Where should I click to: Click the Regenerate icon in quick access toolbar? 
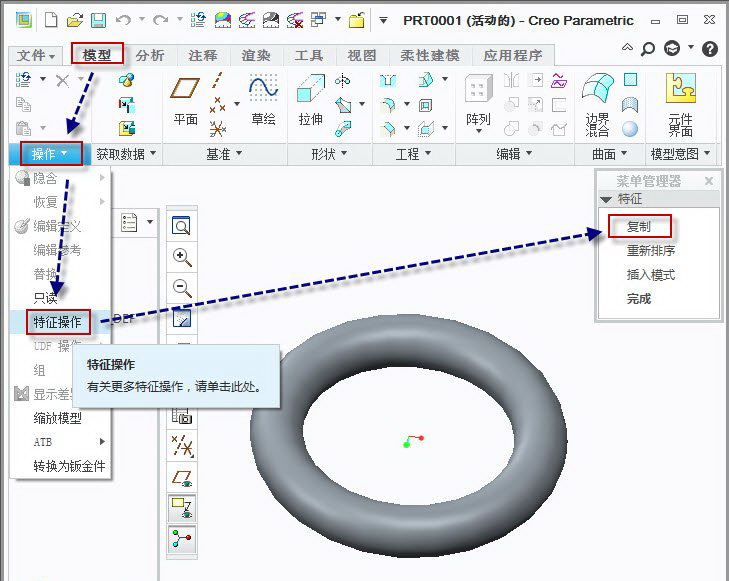[x=198, y=20]
